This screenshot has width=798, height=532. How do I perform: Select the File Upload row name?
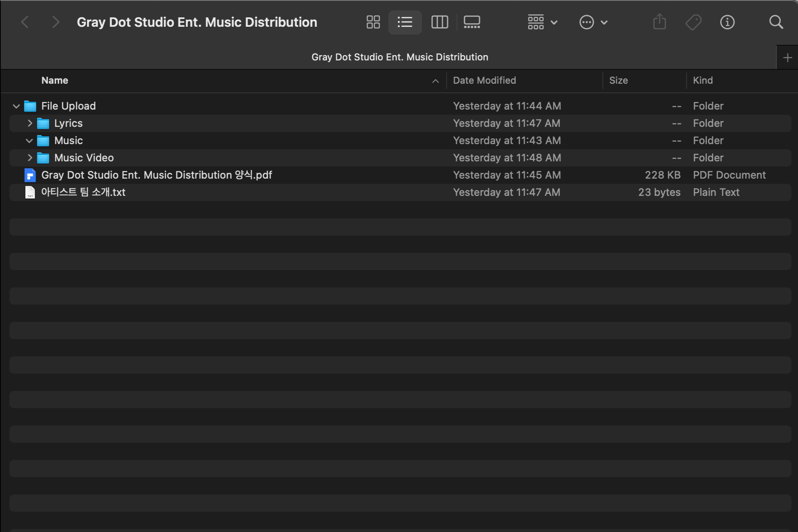click(68, 106)
